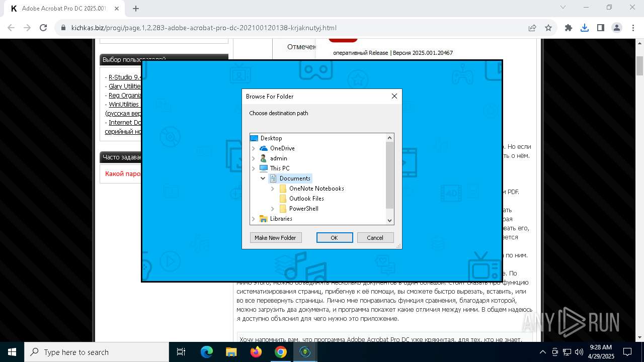Image resolution: width=644 pixels, height=362 pixels.
Task: Open Chrome three-dot menu
Action: click(633, 28)
